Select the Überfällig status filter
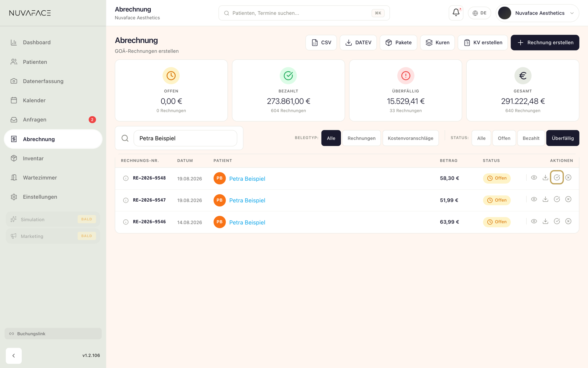The width and height of the screenshot is (588, 368). (x=563, y=138)
